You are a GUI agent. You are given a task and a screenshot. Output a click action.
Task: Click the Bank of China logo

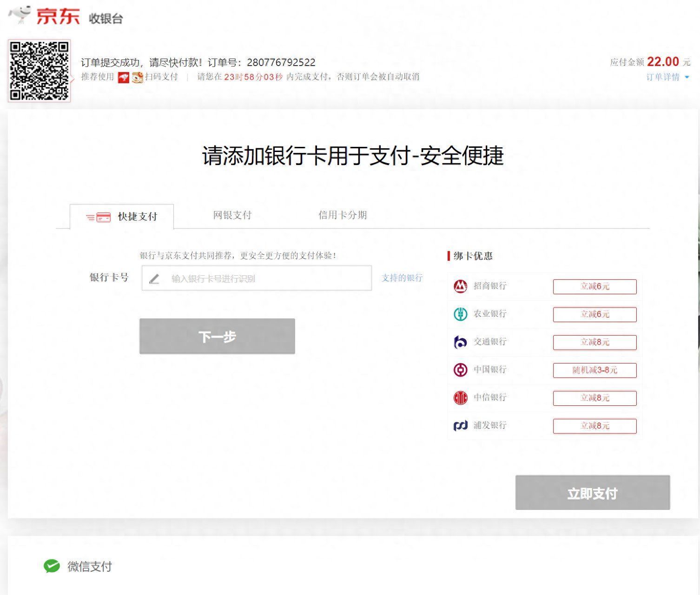pyautogui.click(x=460, y=370)
